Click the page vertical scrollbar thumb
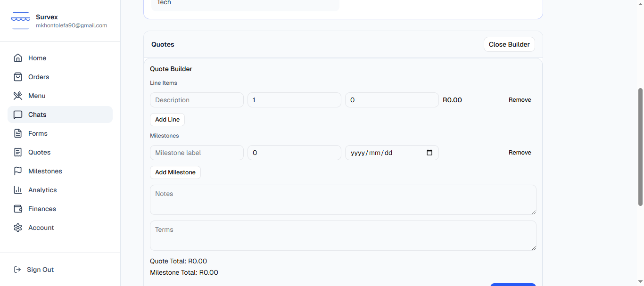The height and width of the screenshot is (286, 644). pos(640,147)
